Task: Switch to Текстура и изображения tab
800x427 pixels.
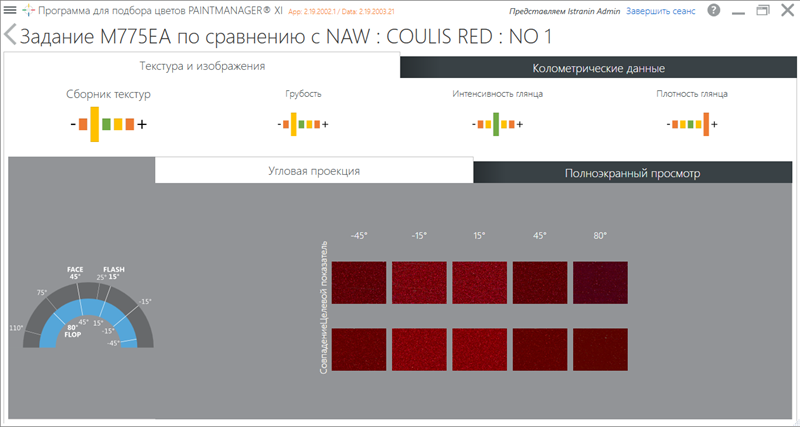Action: 202,65
